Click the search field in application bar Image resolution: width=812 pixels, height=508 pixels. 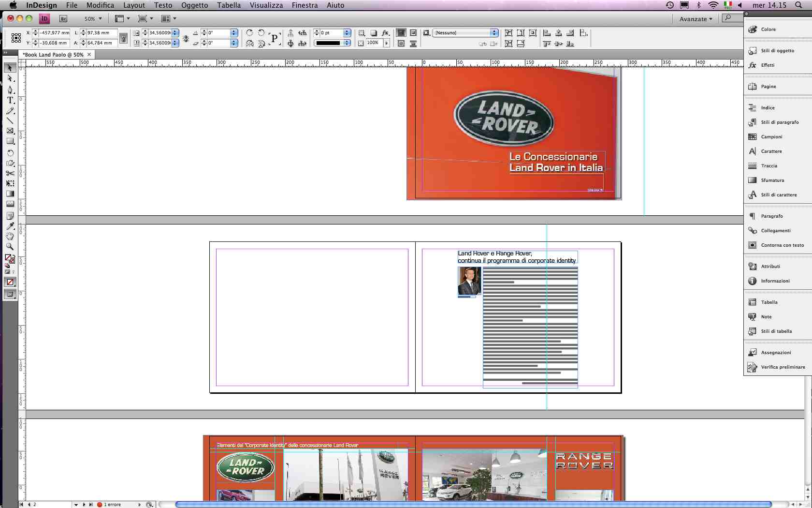(x=732, y=18)
